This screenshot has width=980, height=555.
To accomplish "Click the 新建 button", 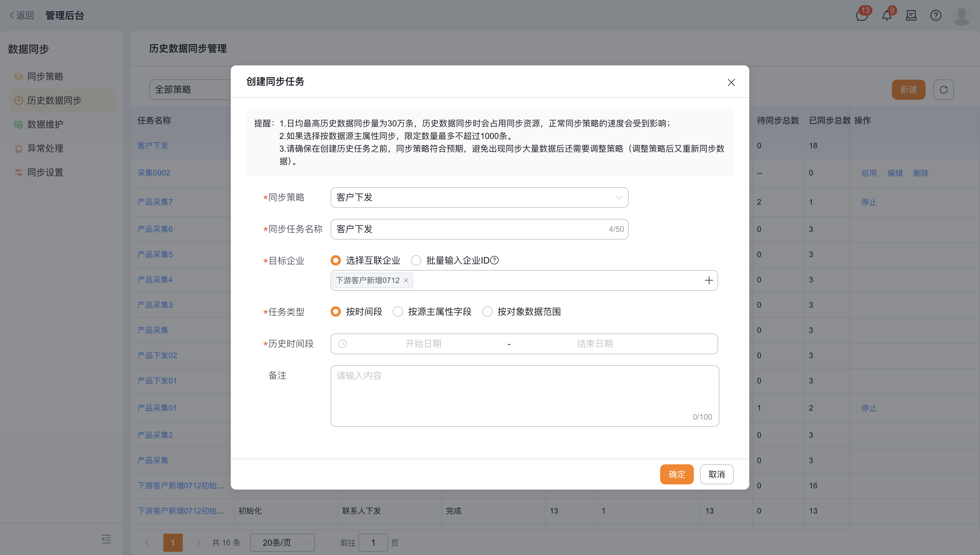I will click(908, 90).
